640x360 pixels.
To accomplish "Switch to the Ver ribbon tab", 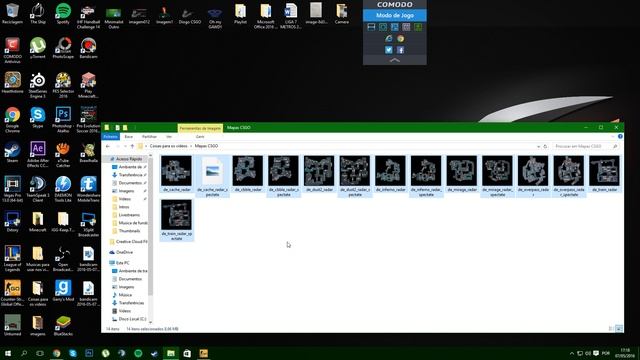I will coord(169,136).
